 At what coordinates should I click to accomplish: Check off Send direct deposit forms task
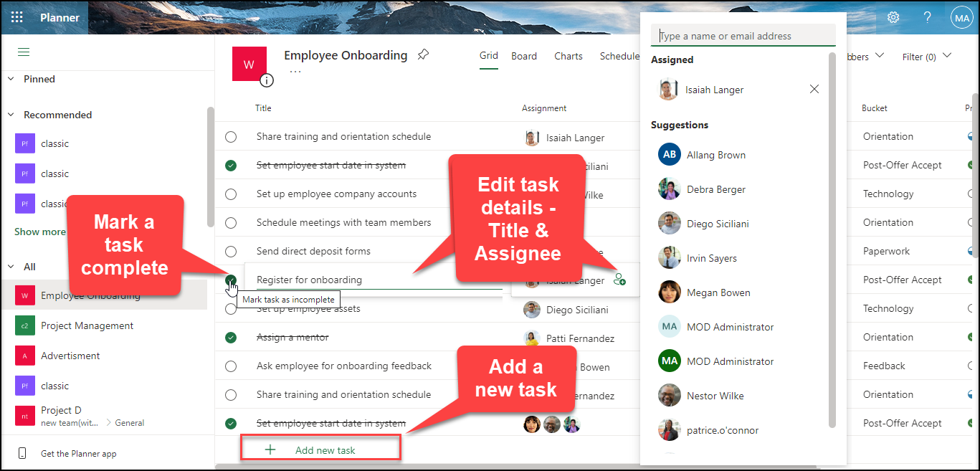231,251
